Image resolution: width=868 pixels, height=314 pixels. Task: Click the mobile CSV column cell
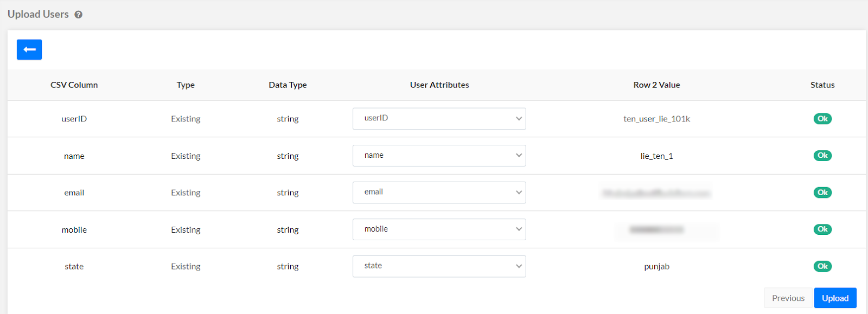(74, 230)
